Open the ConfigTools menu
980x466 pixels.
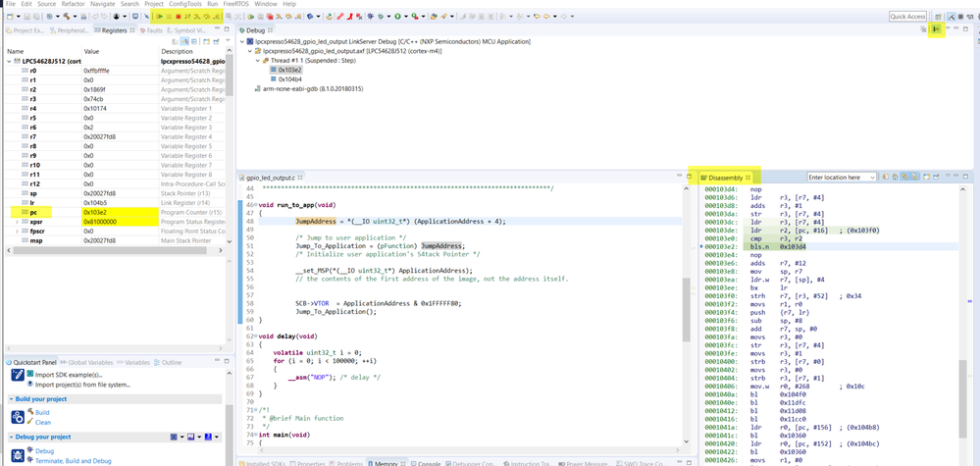coord(184,4)
